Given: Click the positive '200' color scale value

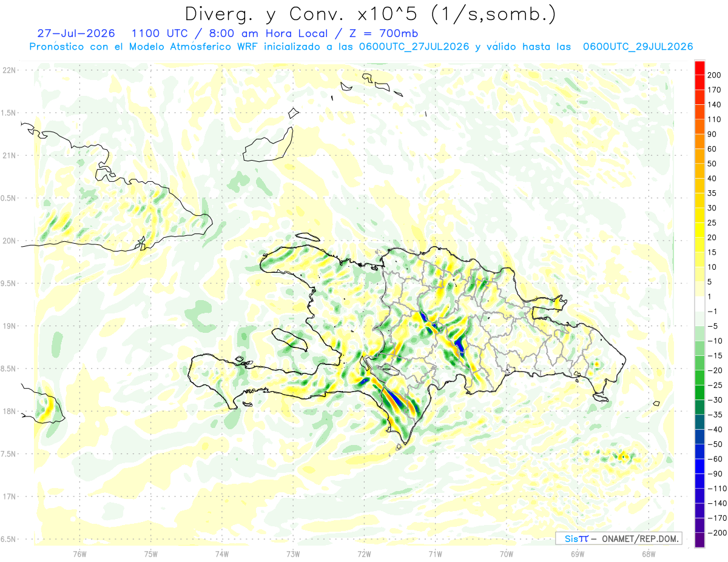Looking at the screenshot, I should point(715,75).
